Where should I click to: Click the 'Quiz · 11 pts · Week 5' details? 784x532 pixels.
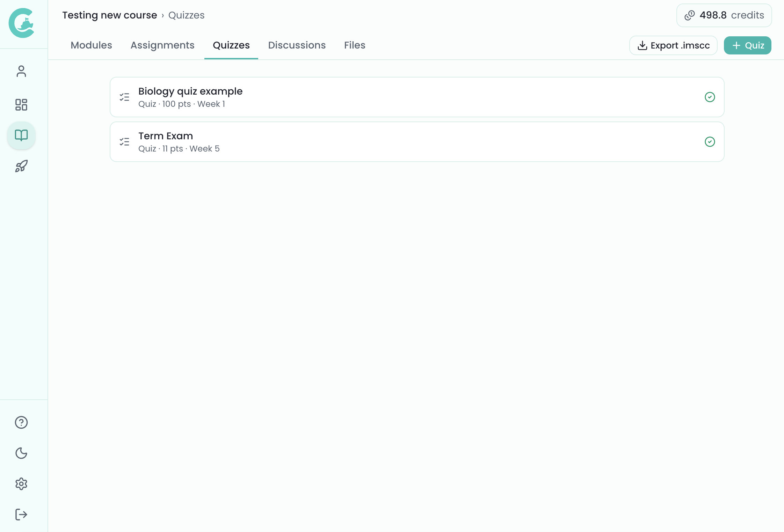click(x=179, y=149)
